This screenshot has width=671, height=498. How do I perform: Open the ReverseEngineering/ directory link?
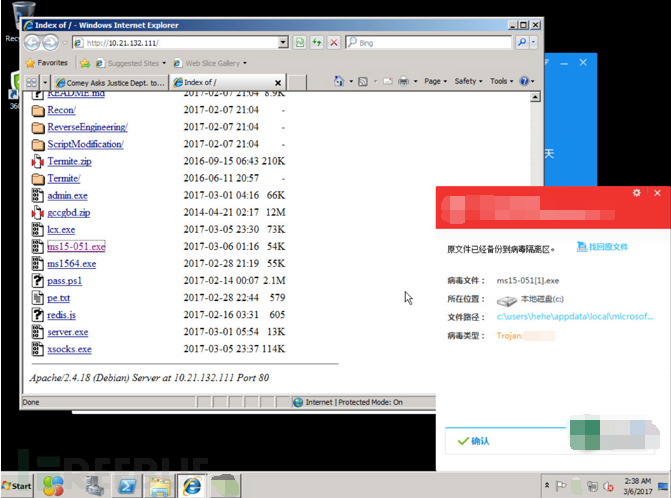pyautogui.click(x=87, y=127)
